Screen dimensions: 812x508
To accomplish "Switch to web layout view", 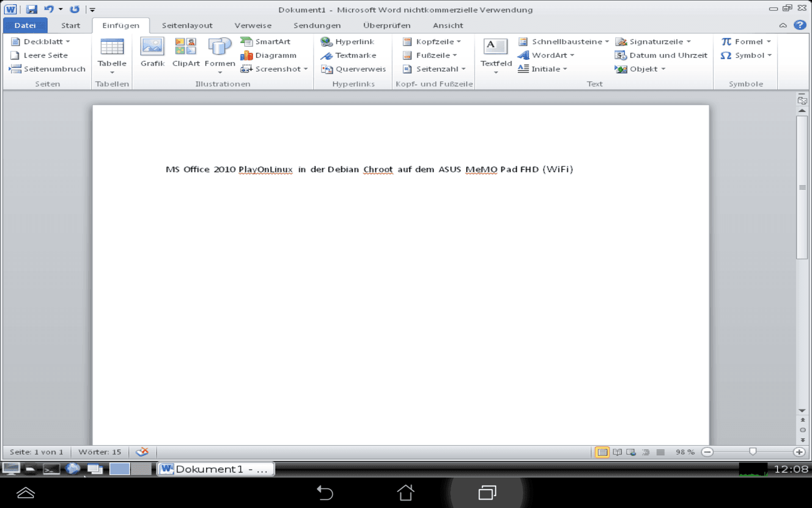I will click(631, 452).
